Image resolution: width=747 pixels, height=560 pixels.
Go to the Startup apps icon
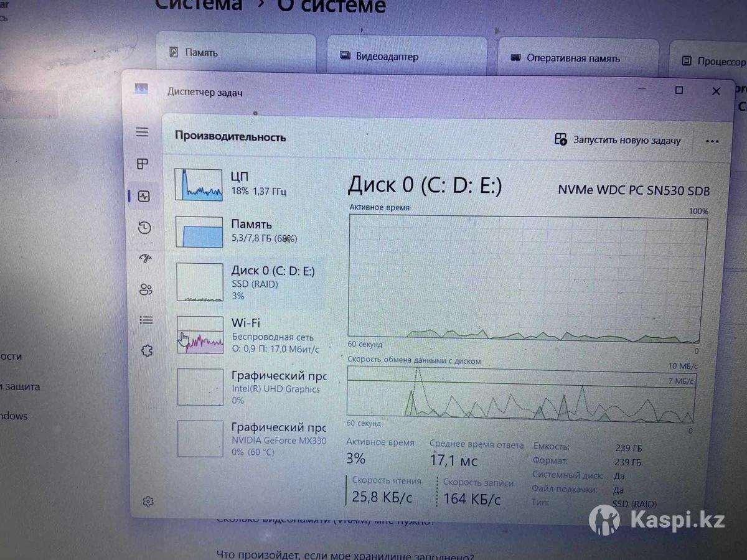coord(145,259)
